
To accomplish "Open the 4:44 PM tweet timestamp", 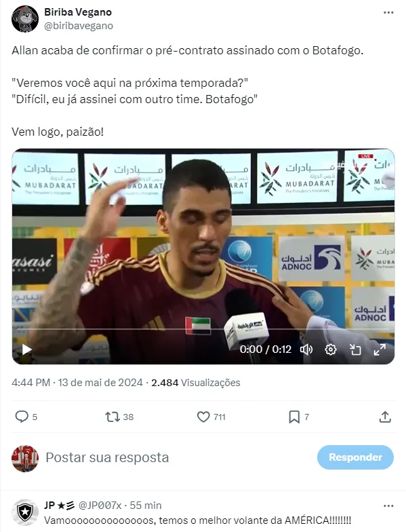I will (31, 383).
